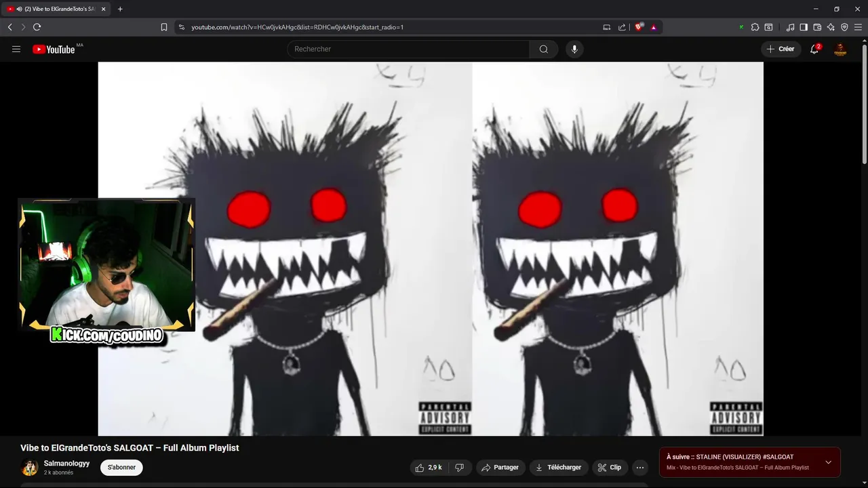Open Brave VPN shield icon
Screen dimensions: 868x488
[844, 27]
